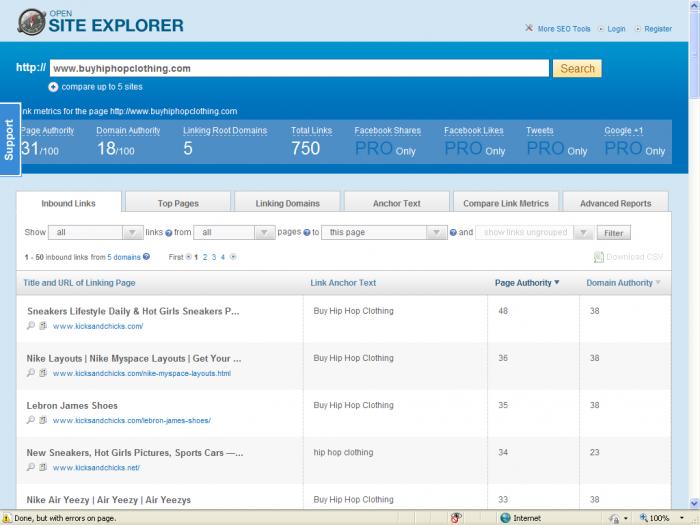Click magnifier icon for nike-myspace-layouts.html row
The height and width of the screenshot is (525, 700).
[31, 372]
